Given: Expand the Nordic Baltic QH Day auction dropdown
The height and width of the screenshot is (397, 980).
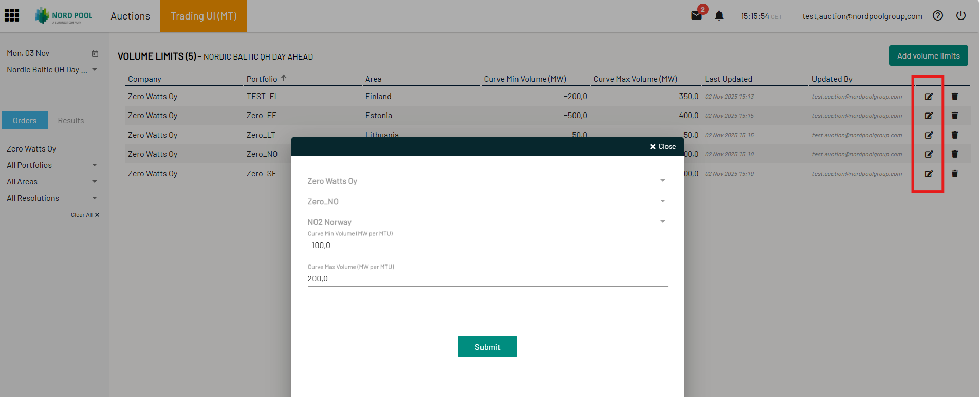Looking at the screenshot, I should (x=52, y=70).
